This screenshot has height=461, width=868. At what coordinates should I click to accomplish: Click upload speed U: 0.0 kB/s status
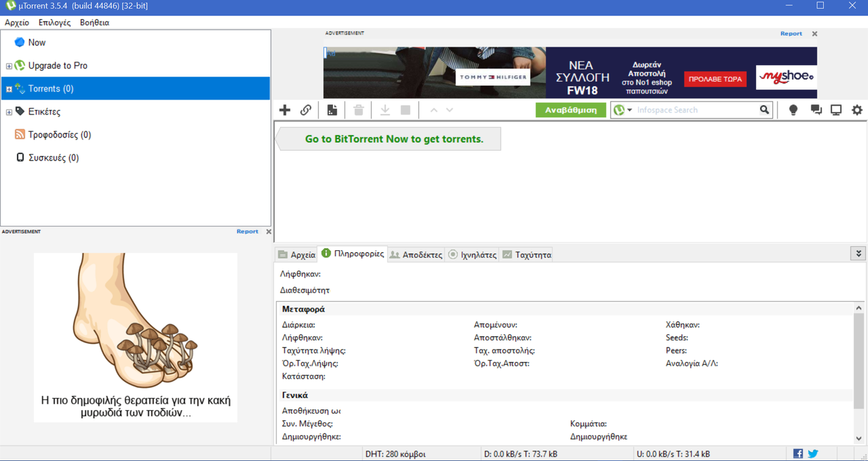(673, 454)
